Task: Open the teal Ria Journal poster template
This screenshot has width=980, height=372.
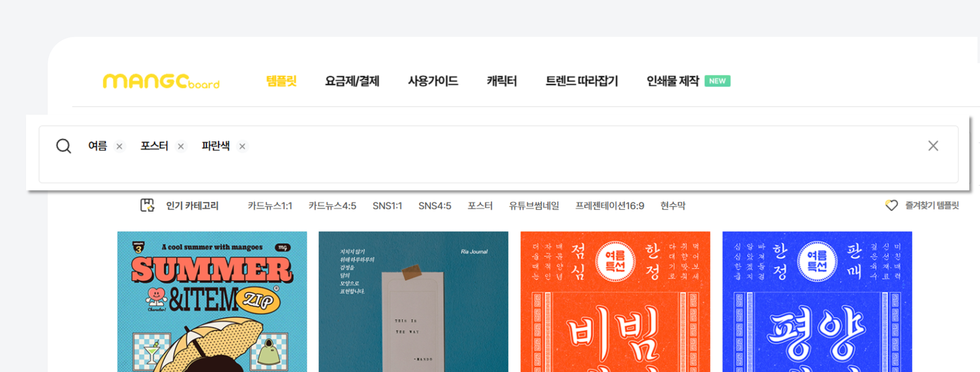Action: click(413, 301)
